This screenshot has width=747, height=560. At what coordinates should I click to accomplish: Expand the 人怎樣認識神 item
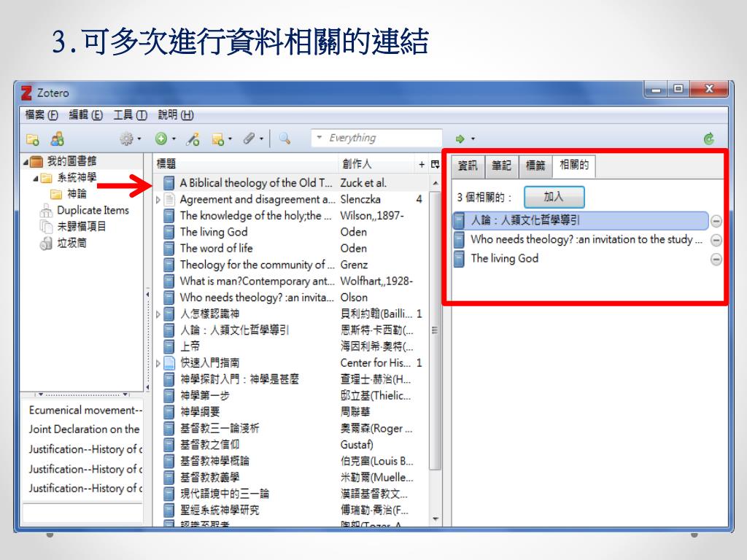(158, 314)
